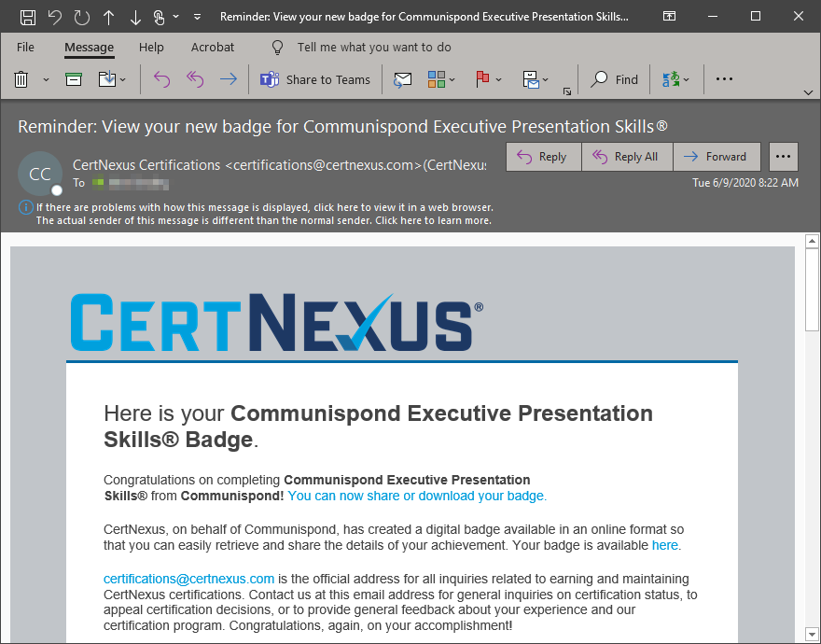Screen dimensions: 821x644
Task: Expand the Delete dropdown arrow
Action: pos(46,79)
